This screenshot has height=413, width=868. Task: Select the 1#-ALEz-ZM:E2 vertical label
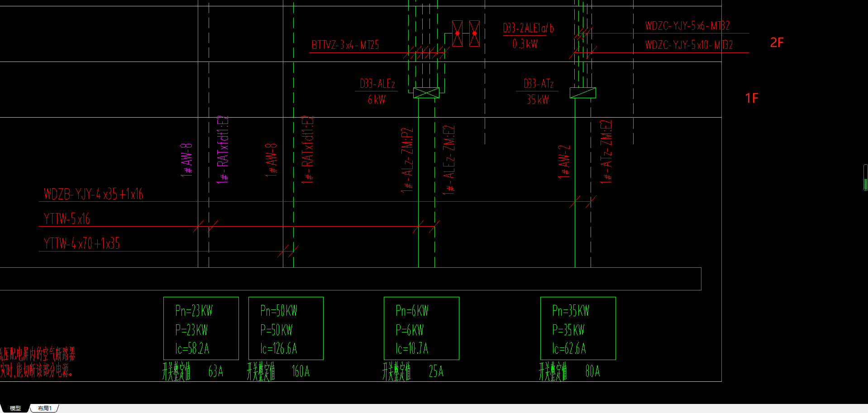click(x=449, y=160)
